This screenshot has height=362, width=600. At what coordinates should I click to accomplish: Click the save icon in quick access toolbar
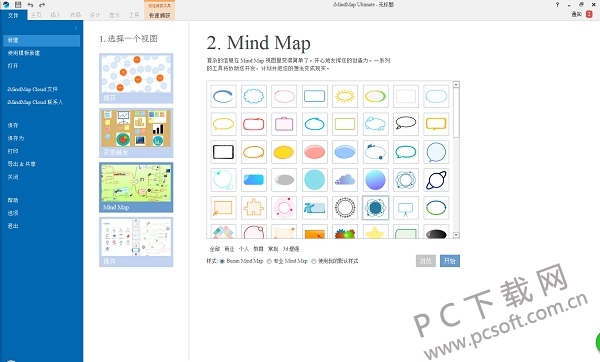click(x=18, y=5)
